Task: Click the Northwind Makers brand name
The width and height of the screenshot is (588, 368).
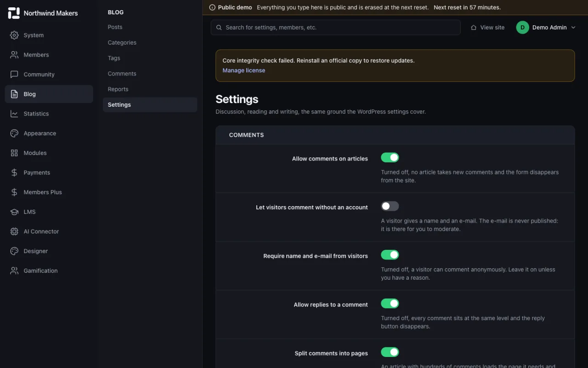Action: [x=51, y=13]
